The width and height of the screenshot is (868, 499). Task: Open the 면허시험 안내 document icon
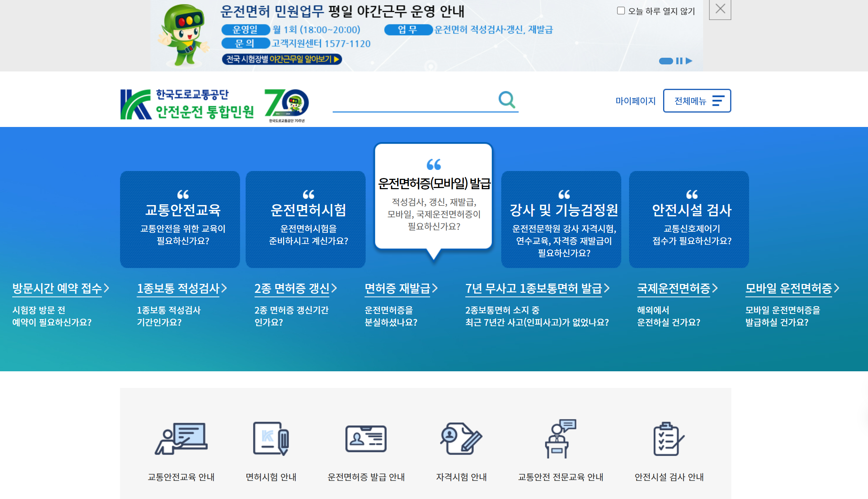coord(271,438)
